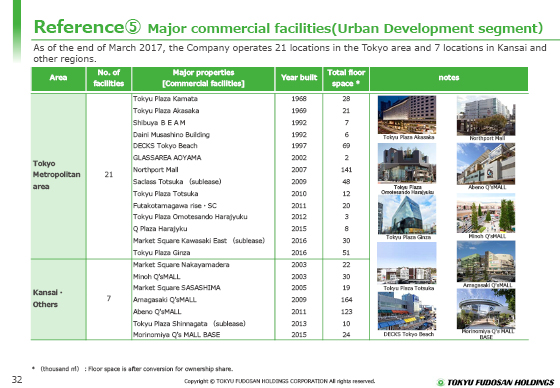This screenshot has width=560, height=388.
Task: Click the Tokyu Plaza Ginza photo
Action: (x=407, y=214)
